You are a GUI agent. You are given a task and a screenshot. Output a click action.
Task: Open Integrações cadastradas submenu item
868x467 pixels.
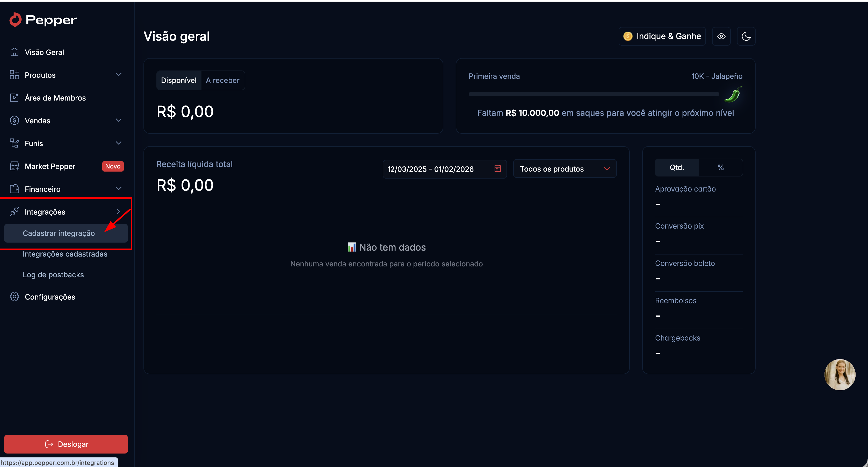(x=65, y=254)
